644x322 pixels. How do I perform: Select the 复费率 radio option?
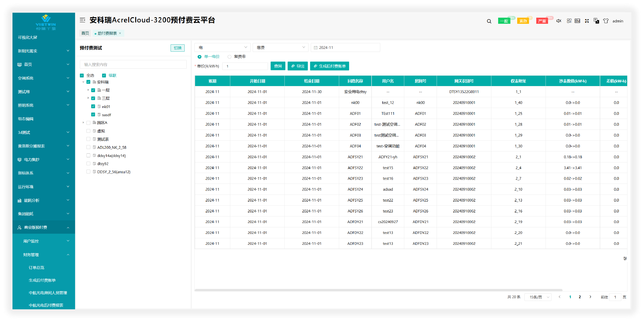pyautogui.click(x=230, y=57)
